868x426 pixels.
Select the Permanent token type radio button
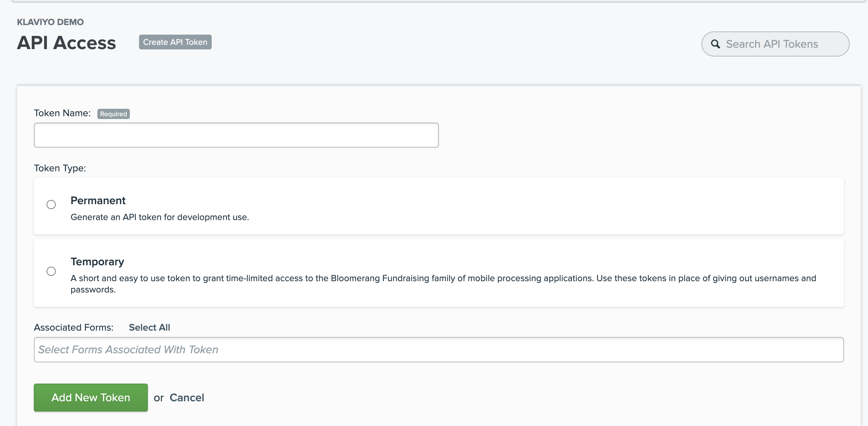(x=51, y=205)
